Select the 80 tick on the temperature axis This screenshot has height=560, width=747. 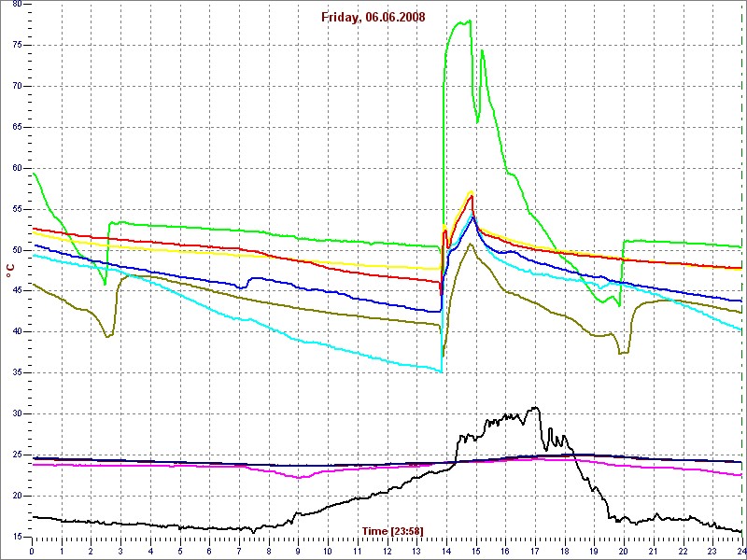pos(17,5)
